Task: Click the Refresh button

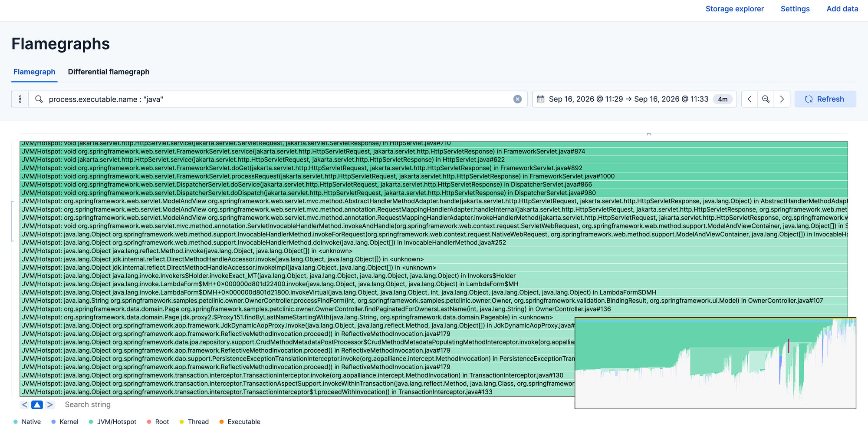Action: click(825, 99)
